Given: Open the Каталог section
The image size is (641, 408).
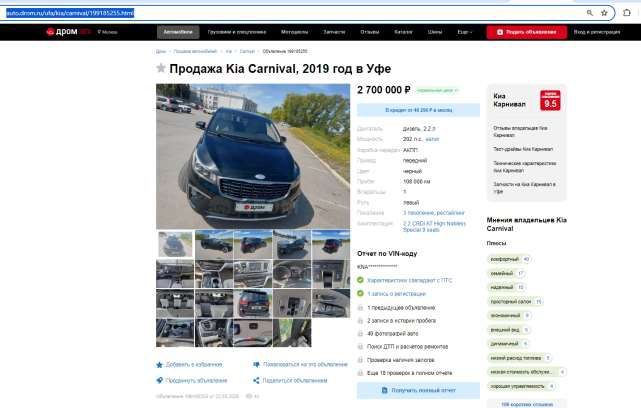Looking at the screenshot, I should (x=403, y=32).
